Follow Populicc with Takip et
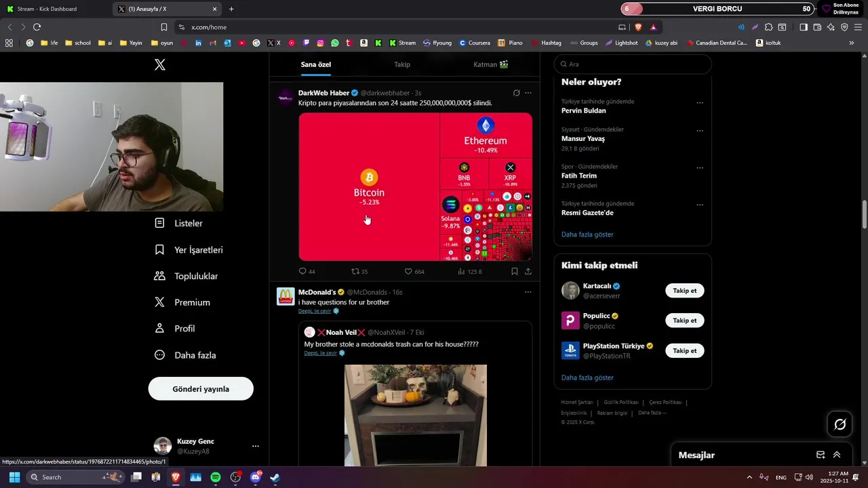 [x=685, y=321]
